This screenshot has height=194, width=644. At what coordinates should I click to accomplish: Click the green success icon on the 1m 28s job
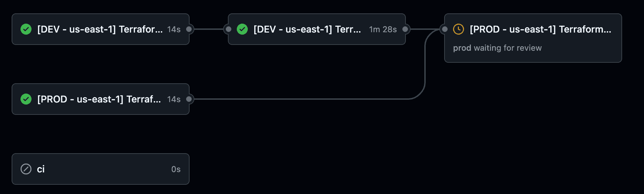click(x=242, y=29)
